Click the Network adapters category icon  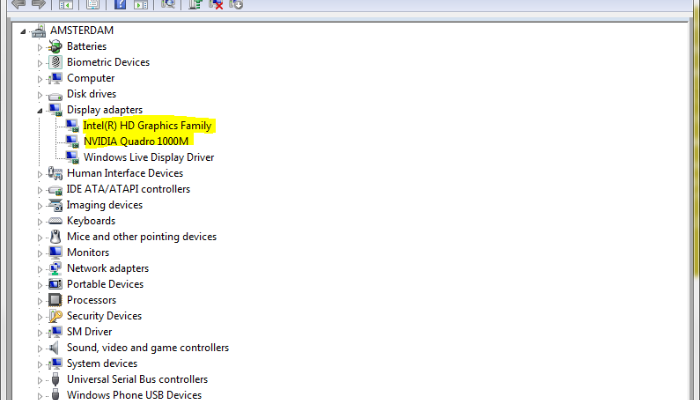(x=56, y=268)
